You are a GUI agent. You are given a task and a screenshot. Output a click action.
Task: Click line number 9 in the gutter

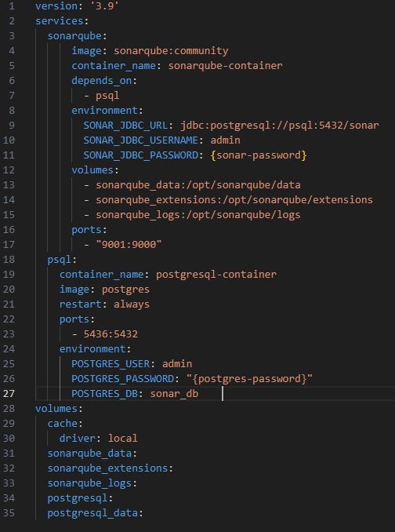[x=12, y=126]
